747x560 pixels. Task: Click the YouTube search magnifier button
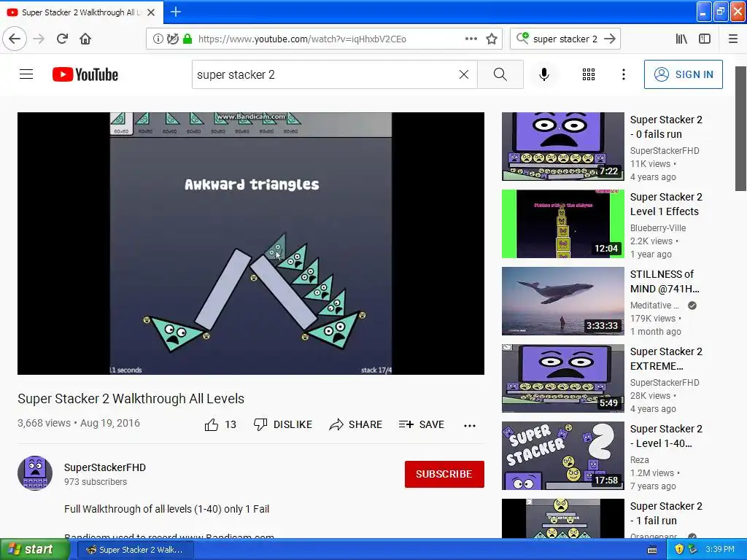click(500, 74)
